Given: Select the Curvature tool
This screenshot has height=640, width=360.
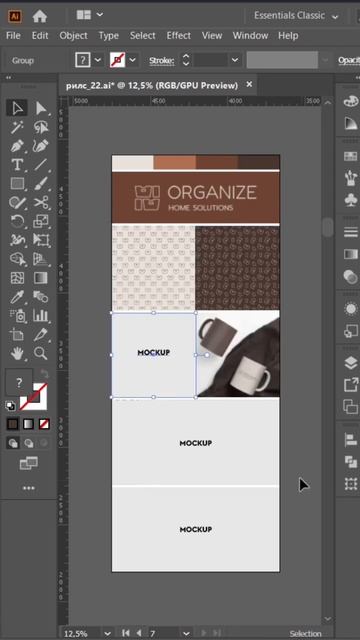Looking at the screenshot, I should click(x=41, y=146).
